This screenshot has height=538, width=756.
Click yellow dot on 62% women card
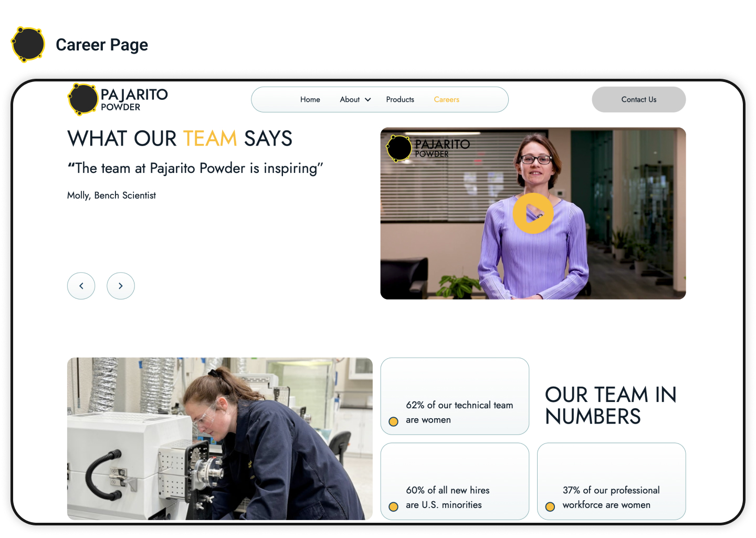coord(393,421)
